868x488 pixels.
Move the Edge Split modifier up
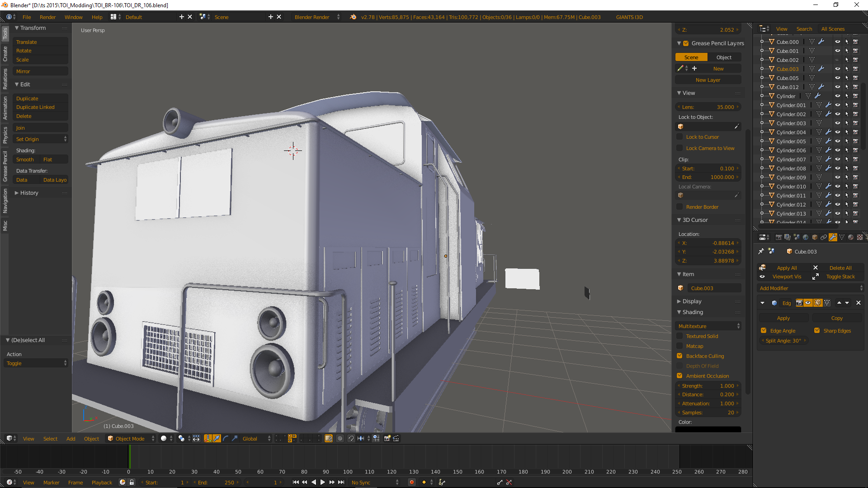839,303
